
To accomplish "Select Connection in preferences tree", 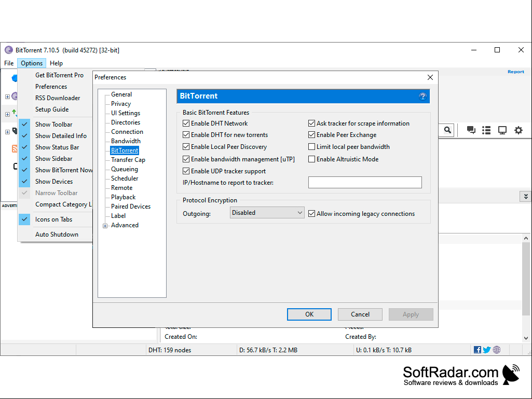I will tap(127, 132).
